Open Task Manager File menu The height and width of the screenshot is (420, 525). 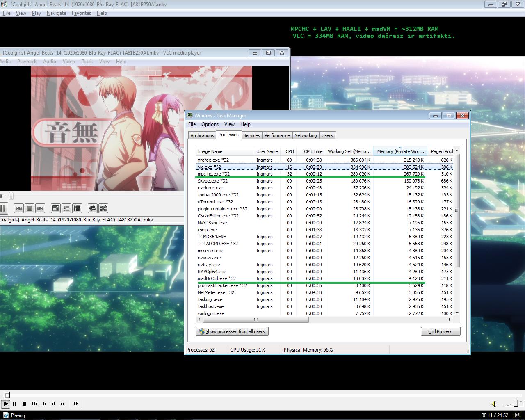point(192,124)
